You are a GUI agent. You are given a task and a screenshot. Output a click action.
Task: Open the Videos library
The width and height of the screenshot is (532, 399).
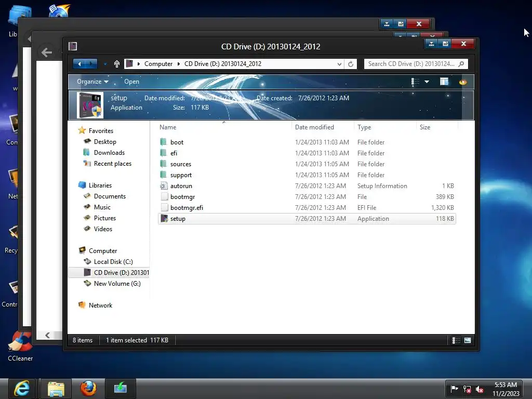[x=103, y=229]
